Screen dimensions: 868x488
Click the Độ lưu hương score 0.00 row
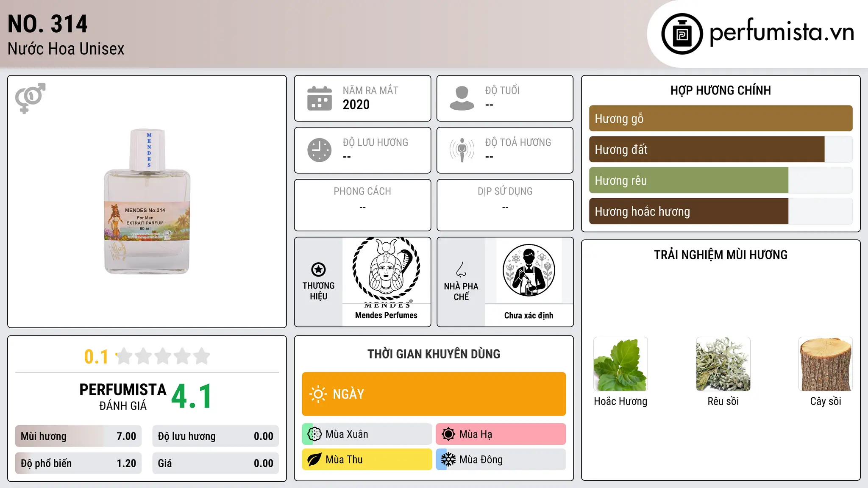click(215, 436)
